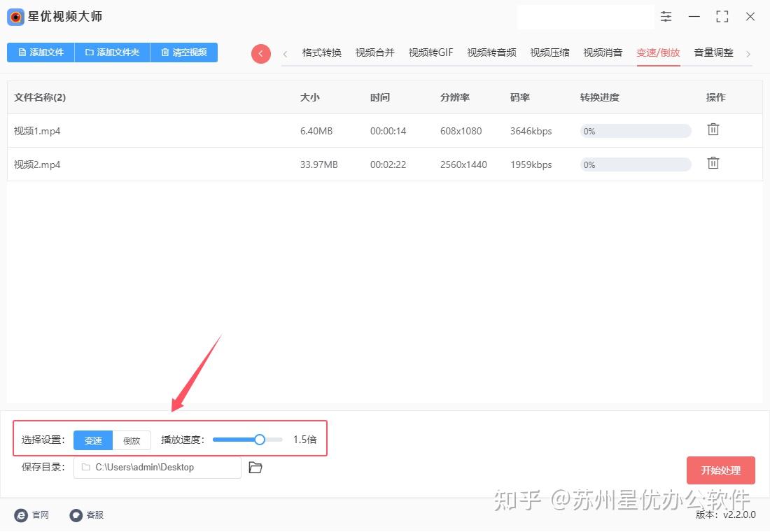This screenshot has width=770, height=532.
Task: Click the 添加文件 button
Action: (41, 52)
